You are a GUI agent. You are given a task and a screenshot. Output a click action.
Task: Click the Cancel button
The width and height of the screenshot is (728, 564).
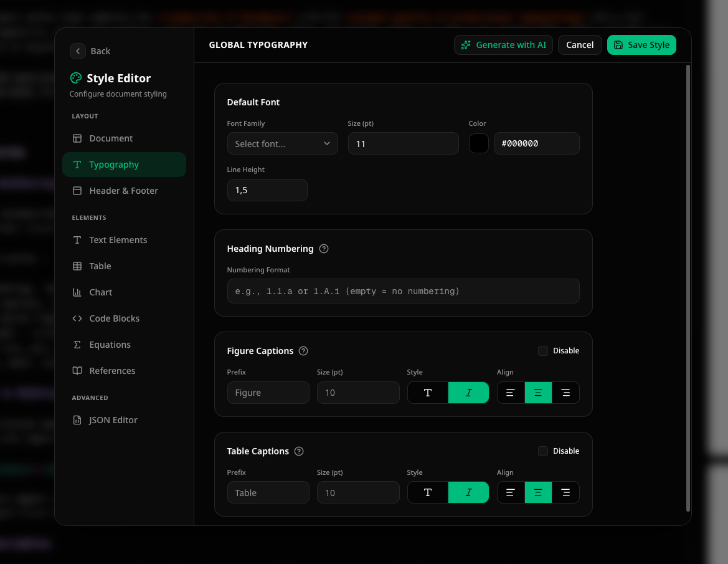(580, 45)
